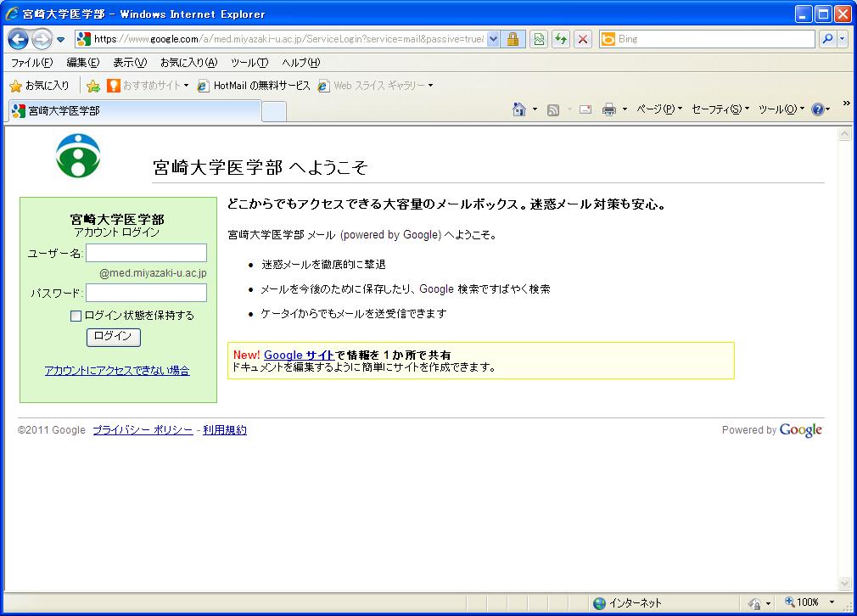This screenshot has width=857, height=616.
Task: Open the お気に入り(A) menu
Action: tap(188, 63)
